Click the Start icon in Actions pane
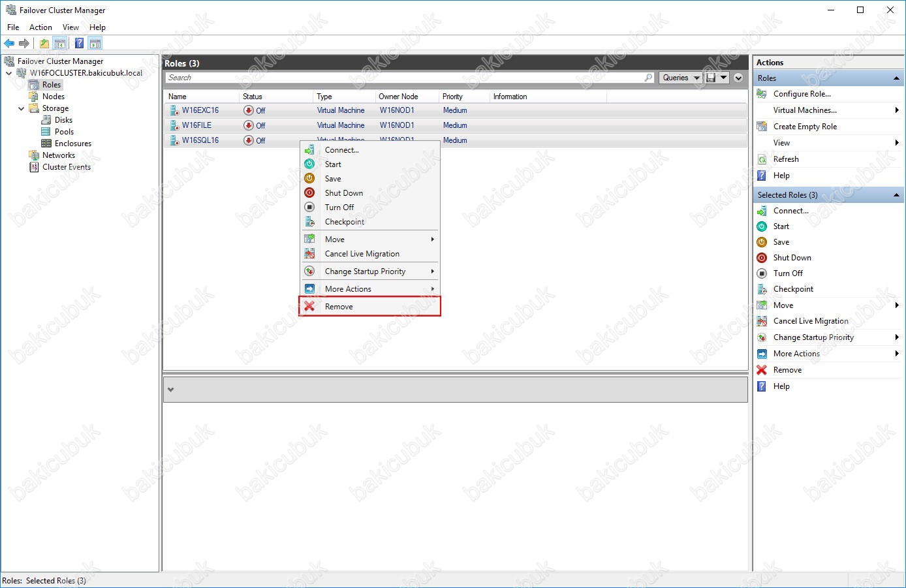Image resolution: width=906 pixels, height=588 pixels. click(x=762, y=226)
